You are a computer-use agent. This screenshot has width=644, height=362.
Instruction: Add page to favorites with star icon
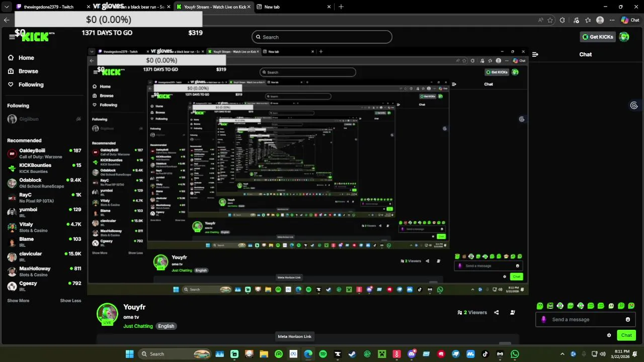pos(550,20)
